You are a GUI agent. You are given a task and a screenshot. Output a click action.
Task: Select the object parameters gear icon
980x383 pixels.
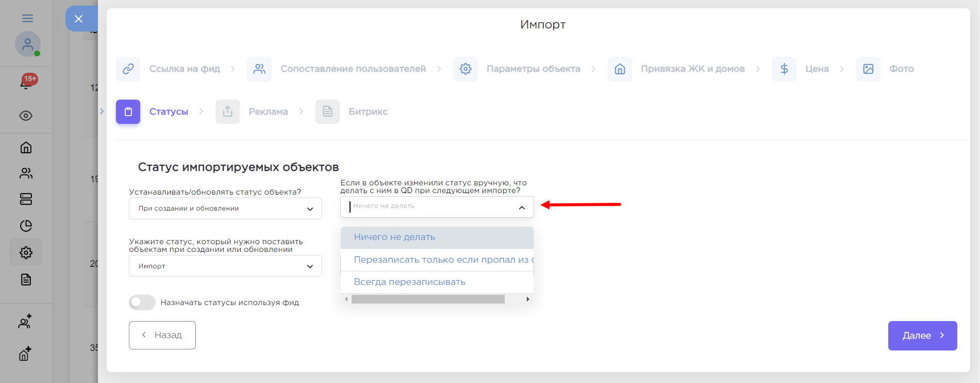[x=465, y=69]
